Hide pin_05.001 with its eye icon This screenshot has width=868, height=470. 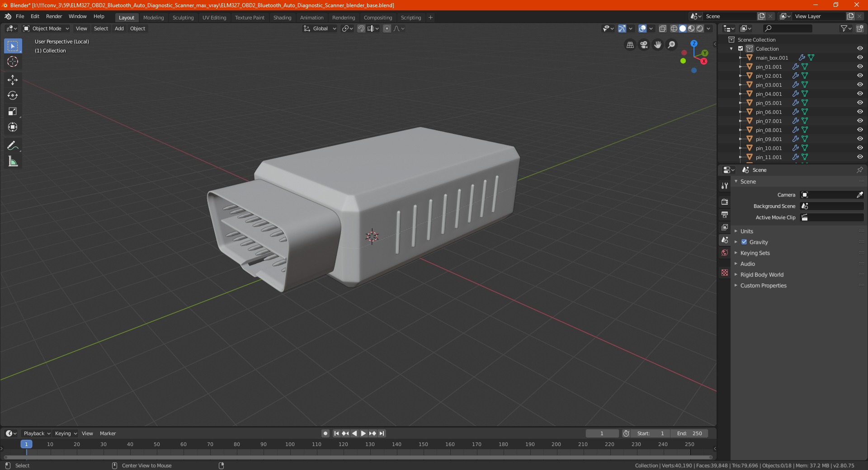coord(860,103)
